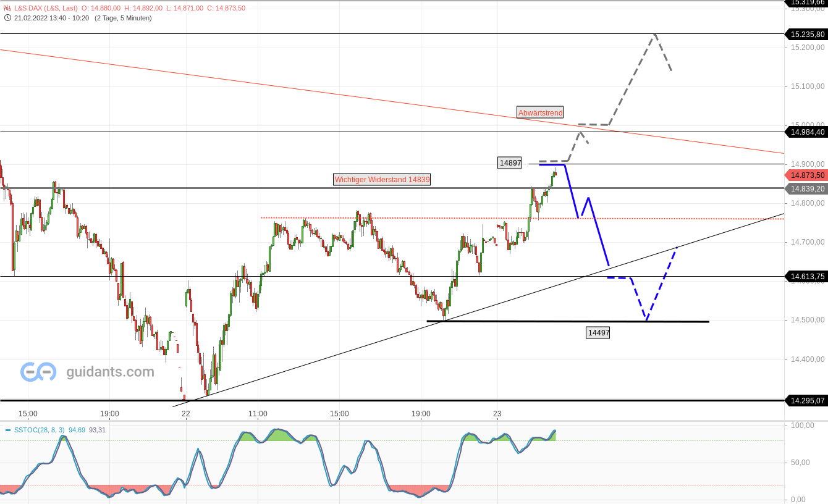Click the 14.500,00 support zone thick black line
The width and height of the screenshot is (828, 504).
tap(568, 321)
